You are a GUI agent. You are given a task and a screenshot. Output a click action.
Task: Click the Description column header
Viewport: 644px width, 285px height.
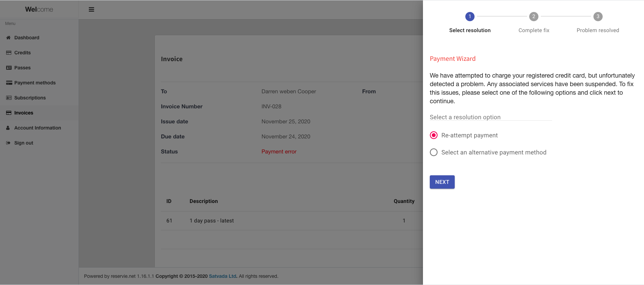204,201
